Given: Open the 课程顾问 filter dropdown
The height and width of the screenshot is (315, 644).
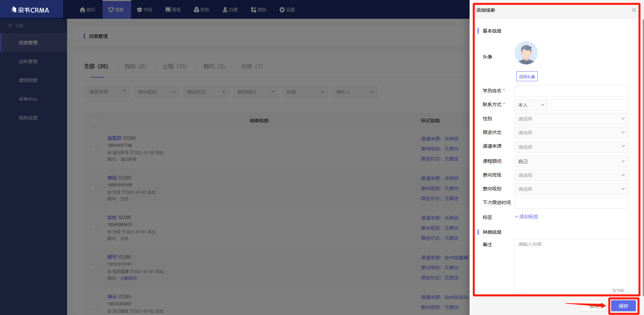Looking at the screenshot, I should (256, 92).
